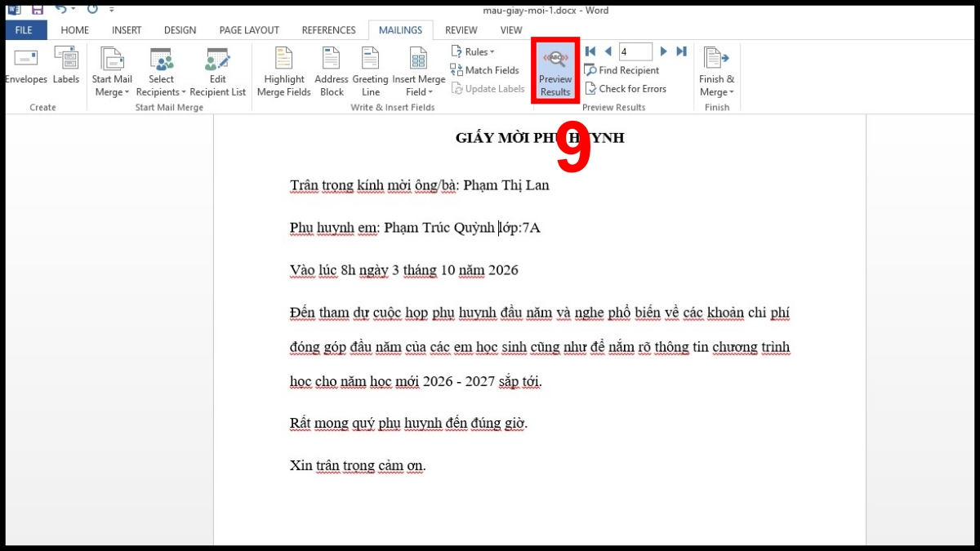Image resolution: width=980 pixels, height=551 pixels.
Task: Switch to the DESIGN tab
Action: click(180, 30)
